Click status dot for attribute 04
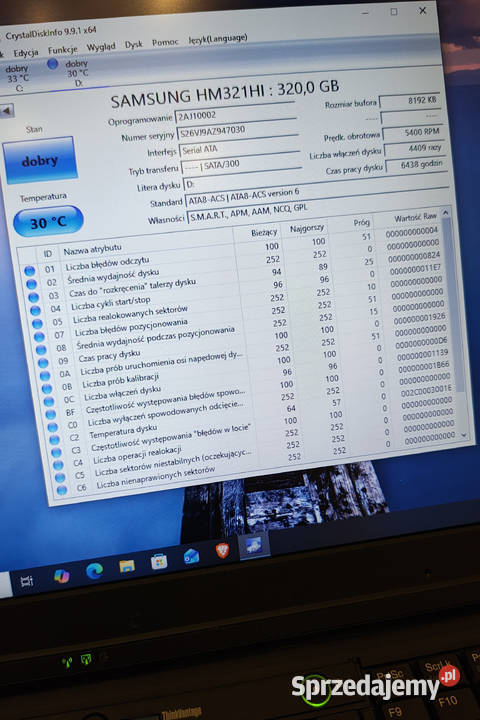This screenshot has height=720, width=480. pos(35,310)
